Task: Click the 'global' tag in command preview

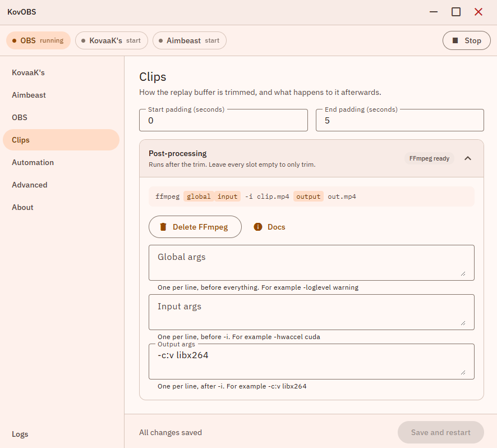Action: pos(199,196)
